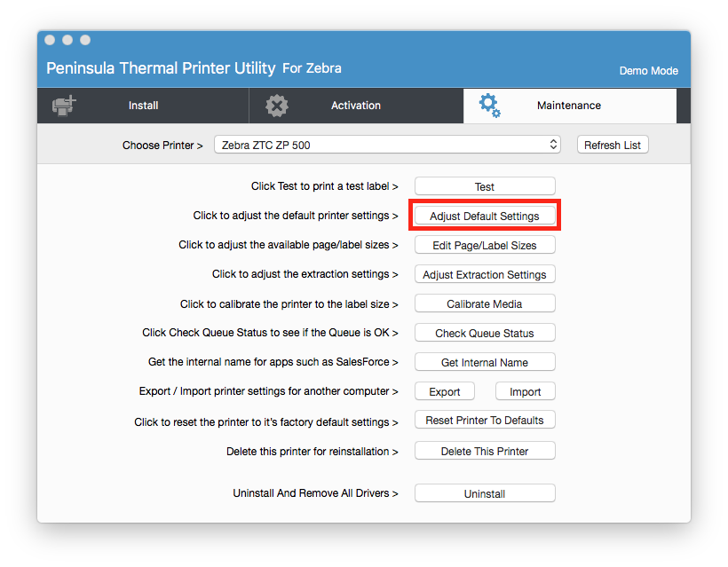Click Check Queue Status button
This screenshot has width=728, height=567.
485,333
